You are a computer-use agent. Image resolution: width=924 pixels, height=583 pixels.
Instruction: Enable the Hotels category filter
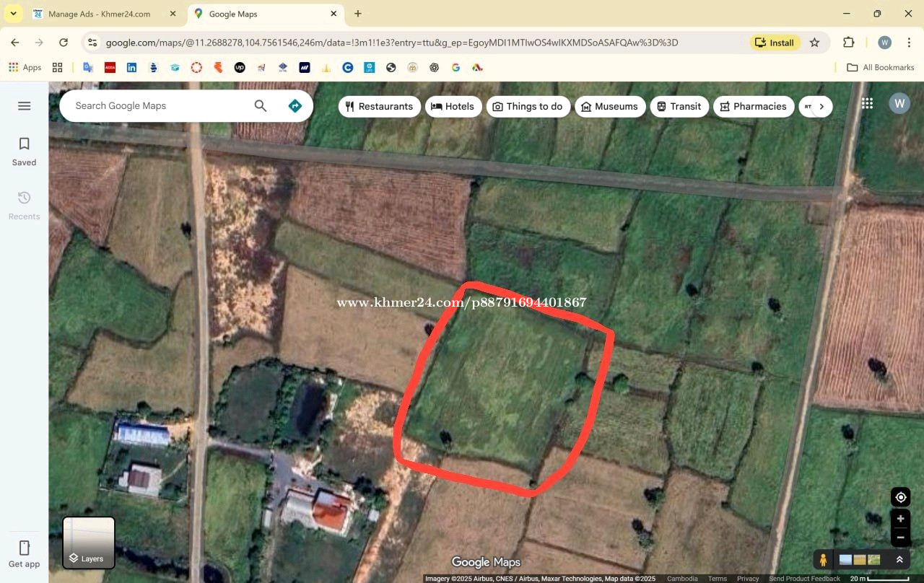(x=453, y=106)
